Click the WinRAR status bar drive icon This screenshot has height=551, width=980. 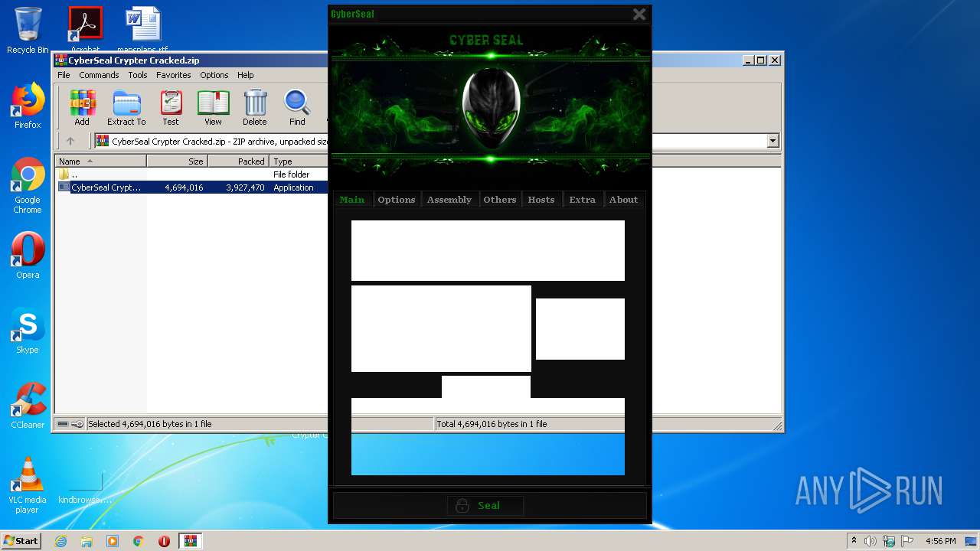[63, 424]
